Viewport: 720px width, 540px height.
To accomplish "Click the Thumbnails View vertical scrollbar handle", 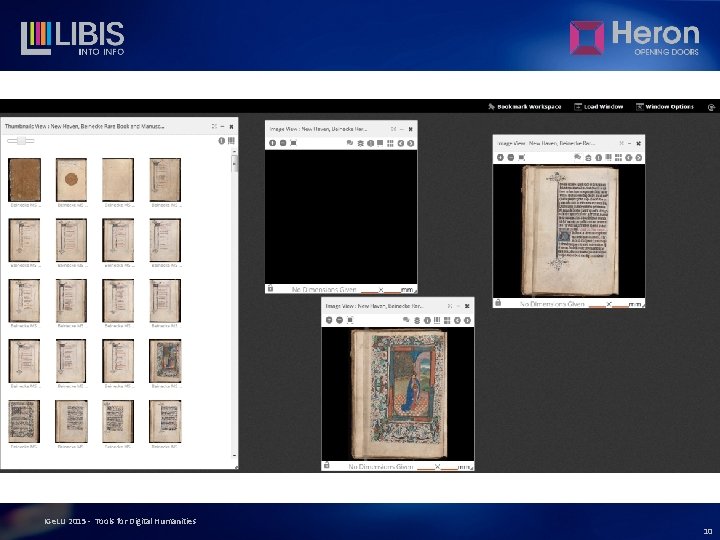I will 235,163.
